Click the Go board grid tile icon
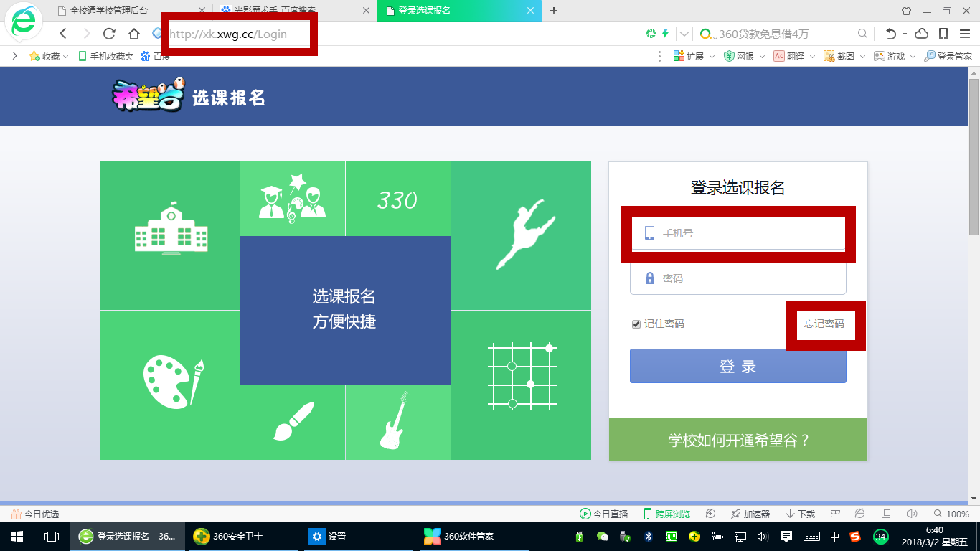980x551 pixels. (x=522, y=376)
